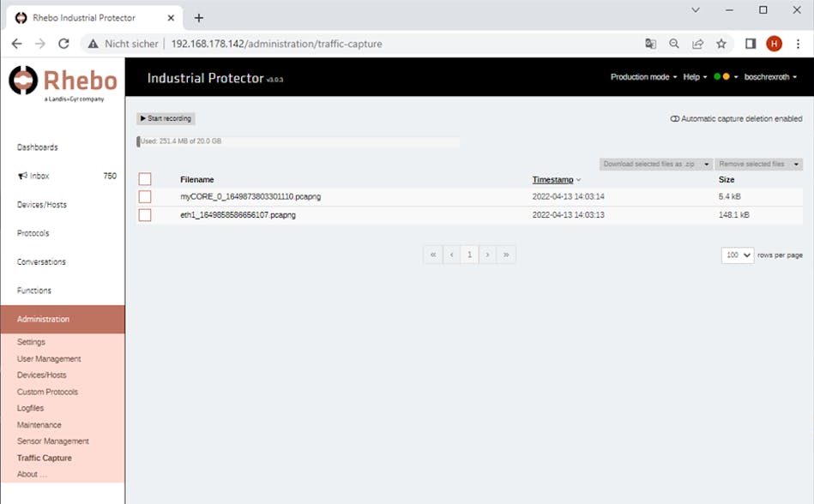Open the status indicator dots dropdown
814x504 pixels.
tap(726, 77)
